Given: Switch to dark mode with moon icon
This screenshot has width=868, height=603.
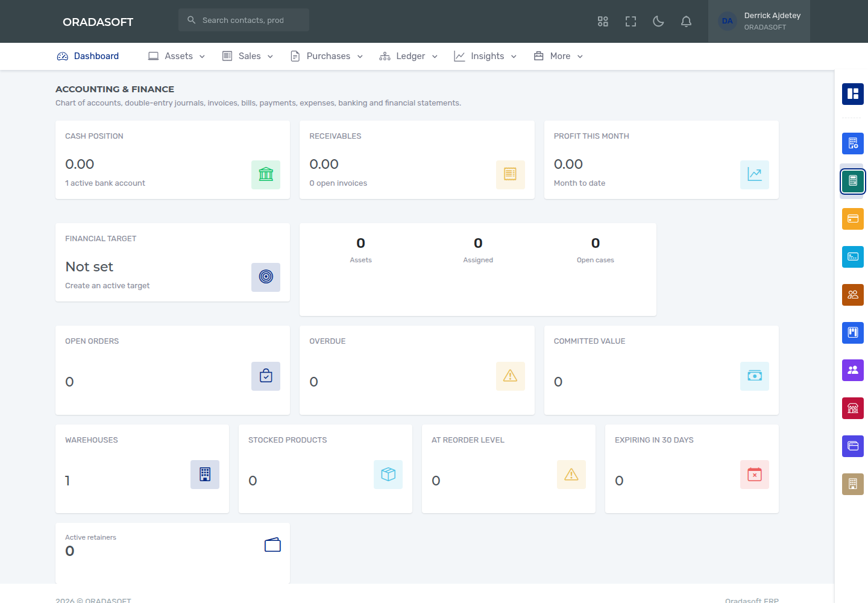Looking at the screenshot, I should point(658,22).
